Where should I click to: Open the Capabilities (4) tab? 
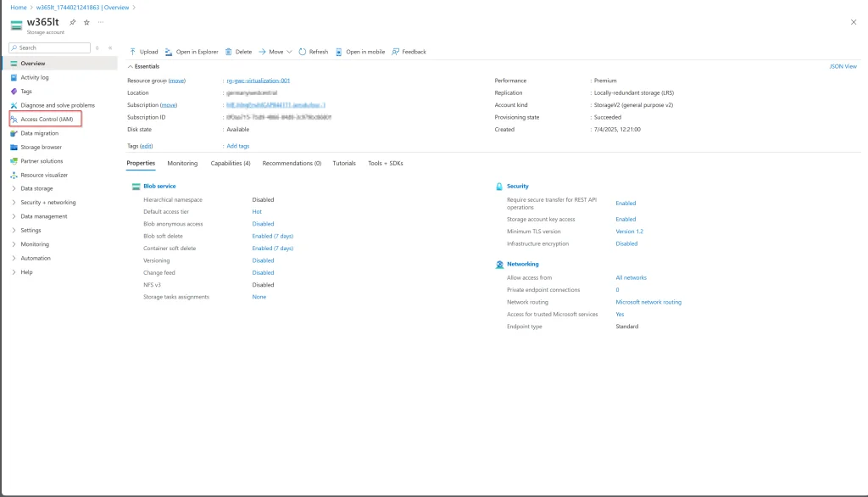click(231, 163)
